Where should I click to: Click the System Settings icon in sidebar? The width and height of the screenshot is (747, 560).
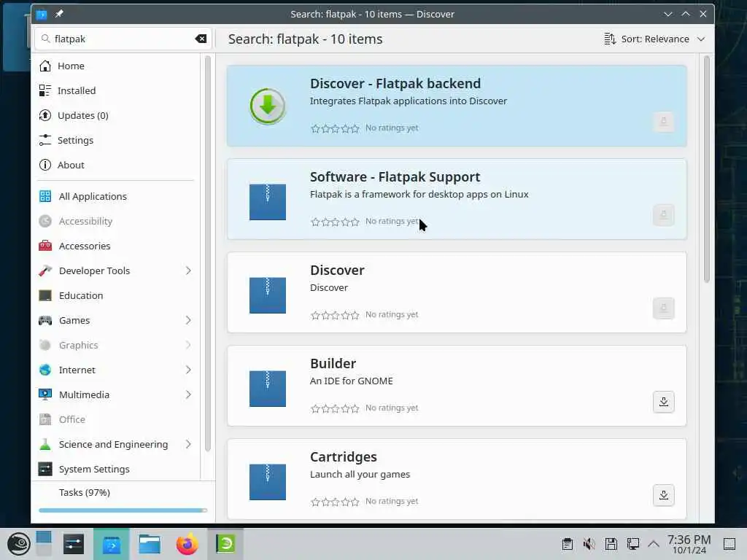[x=45, y=469]
